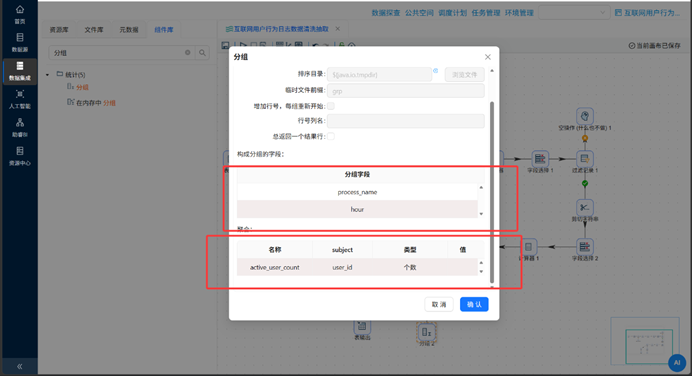Switch to the 文件库 tab
The width and height of the screenshot is (692, 376).
[94, 30]
